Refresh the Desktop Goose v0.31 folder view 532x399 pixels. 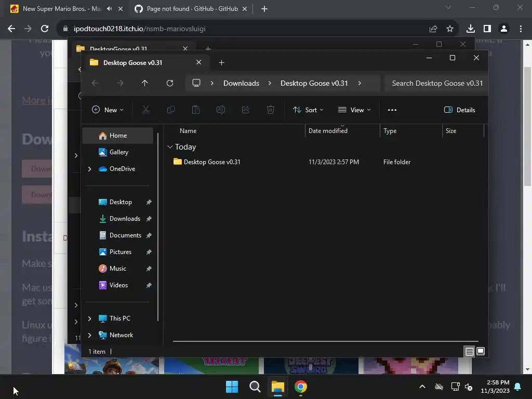pyautogui.click(x=170, y=83)
